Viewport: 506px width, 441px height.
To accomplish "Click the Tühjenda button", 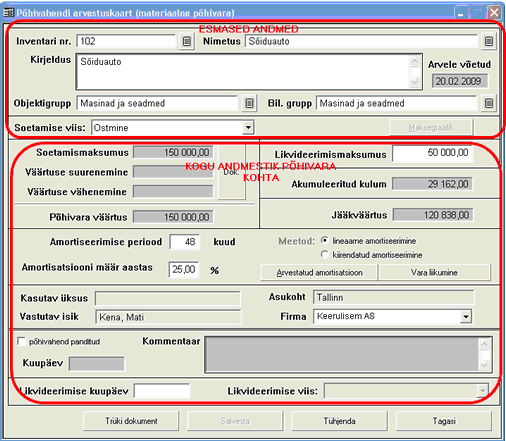I will (339, 421).
